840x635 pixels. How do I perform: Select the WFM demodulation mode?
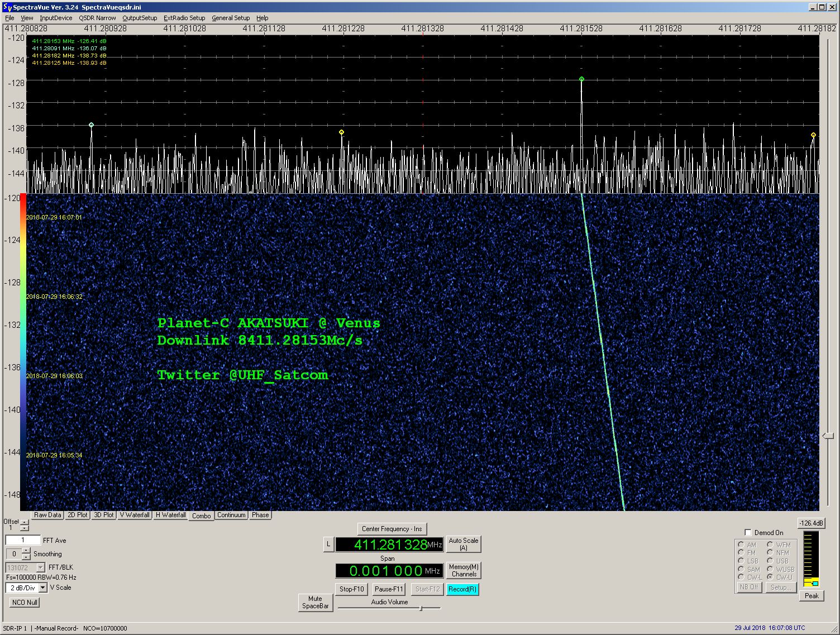[x=770, y=545]
